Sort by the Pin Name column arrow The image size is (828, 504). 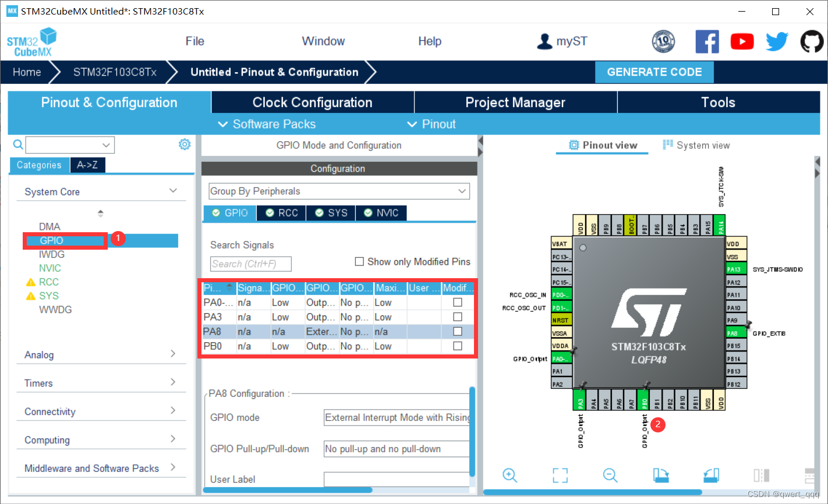229,286
